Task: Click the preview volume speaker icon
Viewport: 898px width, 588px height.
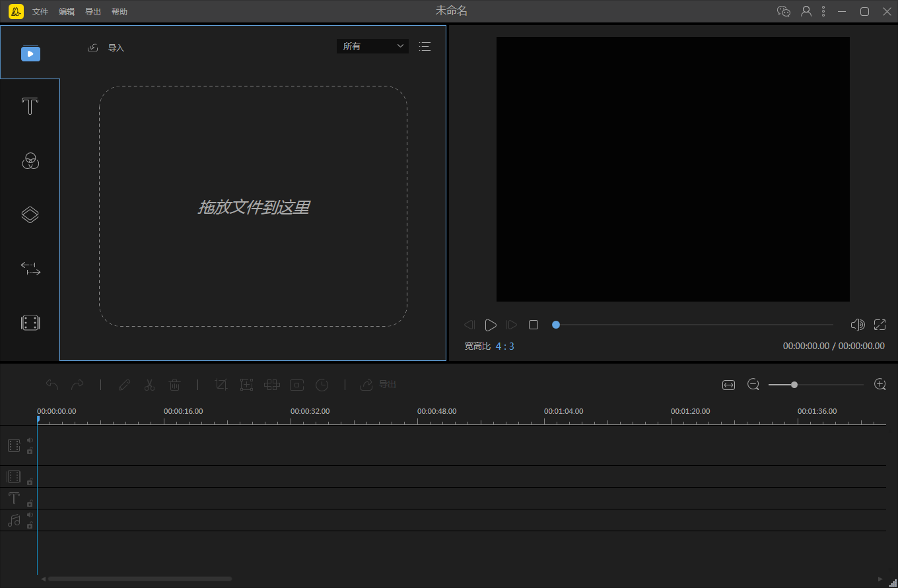Action: [x=858, y=325]
